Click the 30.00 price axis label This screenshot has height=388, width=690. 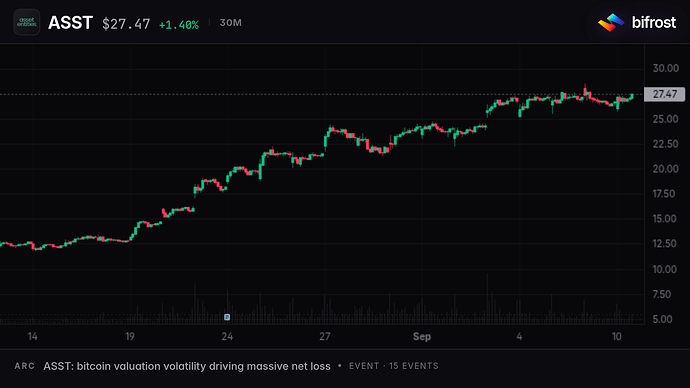click(665, 68)
